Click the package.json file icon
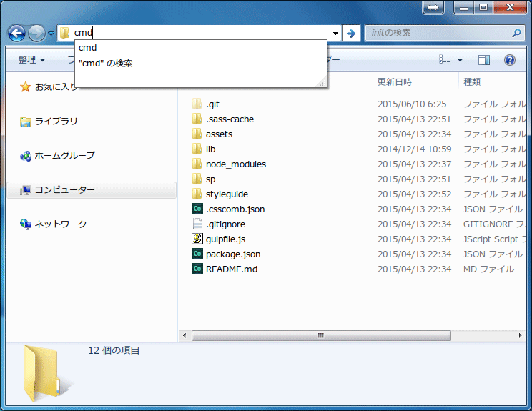 point(197,254)
